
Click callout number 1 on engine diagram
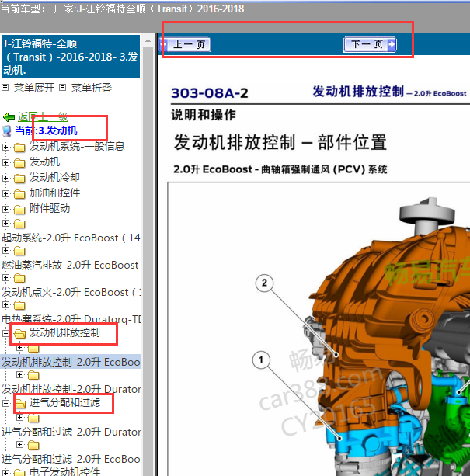pos(261,360)
